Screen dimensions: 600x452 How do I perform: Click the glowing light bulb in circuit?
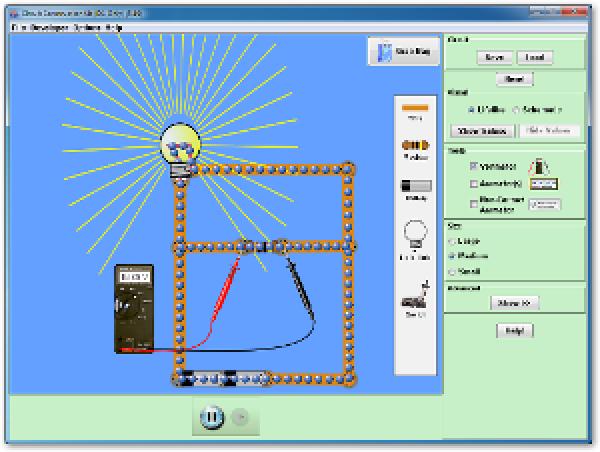click(x=180, y=149)
